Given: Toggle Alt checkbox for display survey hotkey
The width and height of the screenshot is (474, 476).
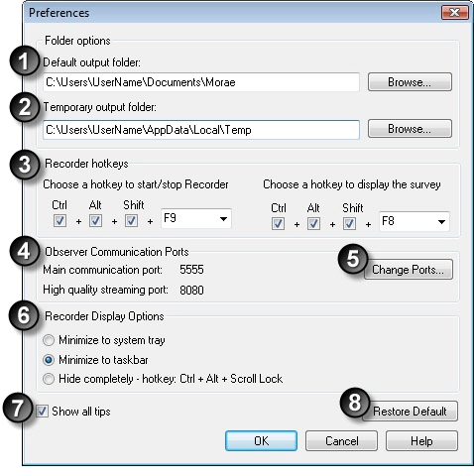Looking at the screenshot, I should click(313, 224).
